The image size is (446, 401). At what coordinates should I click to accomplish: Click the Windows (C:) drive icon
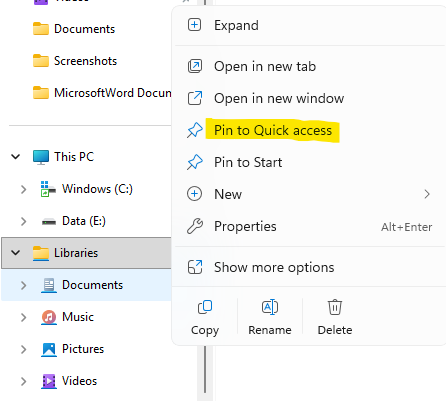coord(48,189)
